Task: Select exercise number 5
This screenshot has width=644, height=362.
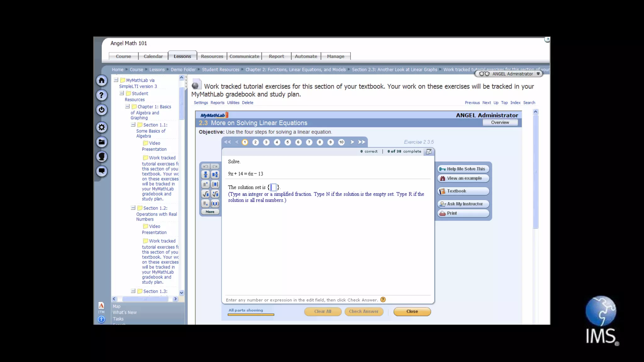Action: (x=287, y=142)
